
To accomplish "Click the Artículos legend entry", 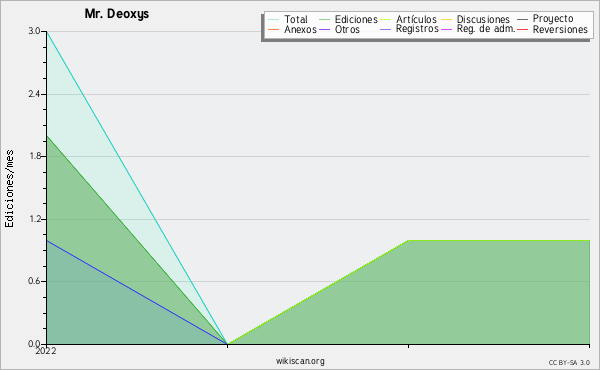I will pos(408,19).
